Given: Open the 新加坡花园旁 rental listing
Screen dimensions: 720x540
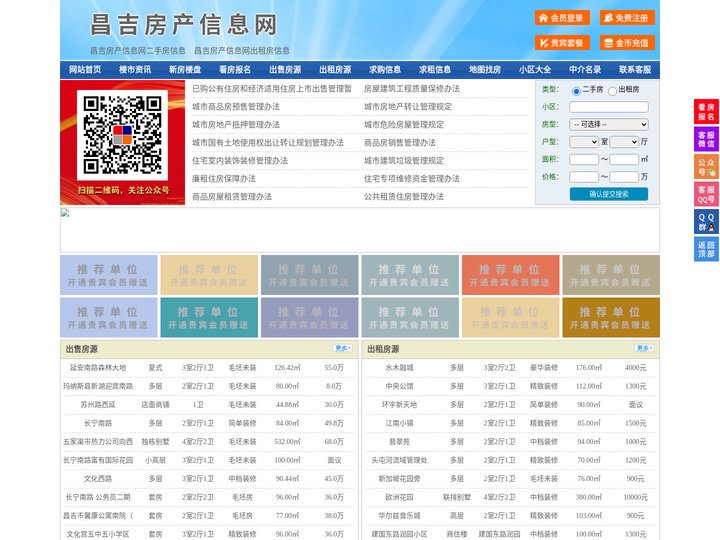Looking at the screenshot, I should (x=399, y=478).
